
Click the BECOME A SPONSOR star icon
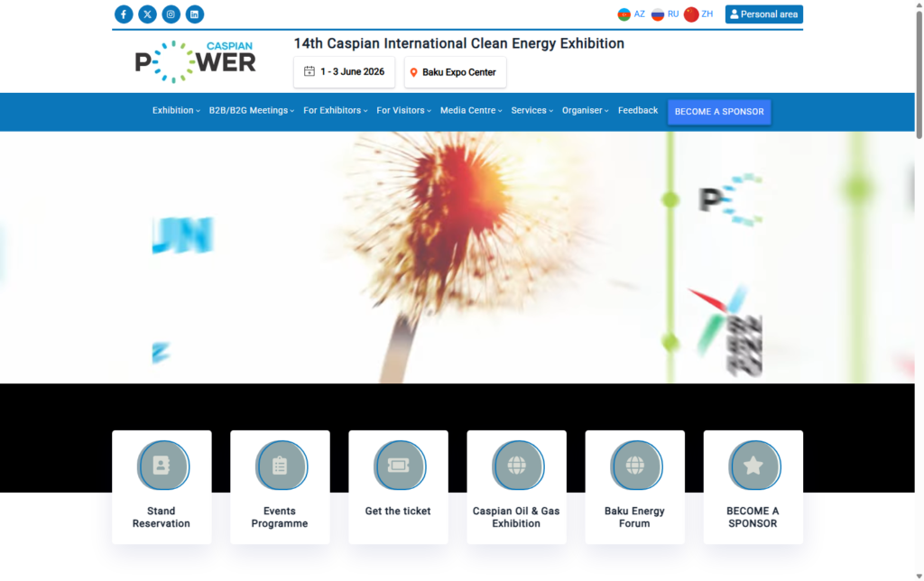[x=753, y=466]
